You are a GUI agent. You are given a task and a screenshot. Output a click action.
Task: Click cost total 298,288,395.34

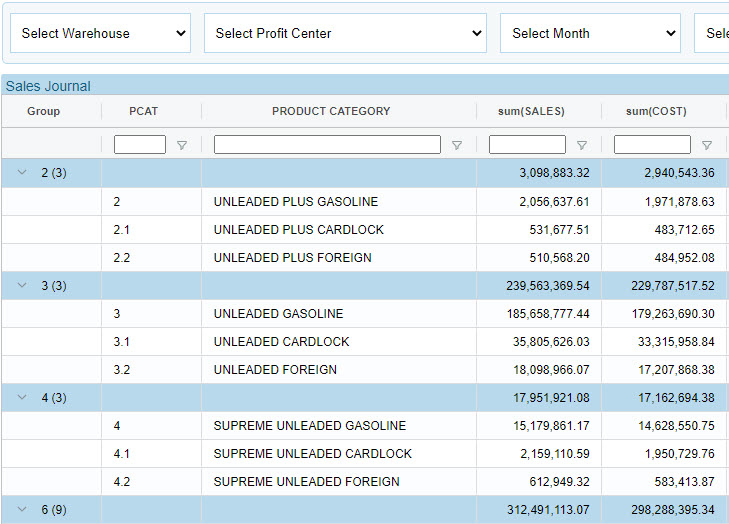tap(673, 510)
